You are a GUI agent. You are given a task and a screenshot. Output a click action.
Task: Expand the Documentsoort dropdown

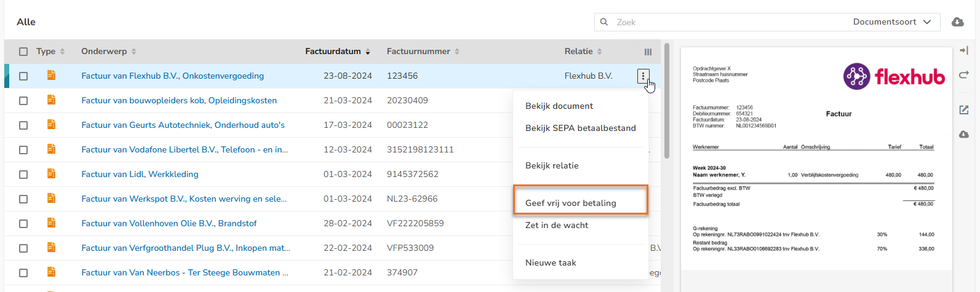(892, 22)
